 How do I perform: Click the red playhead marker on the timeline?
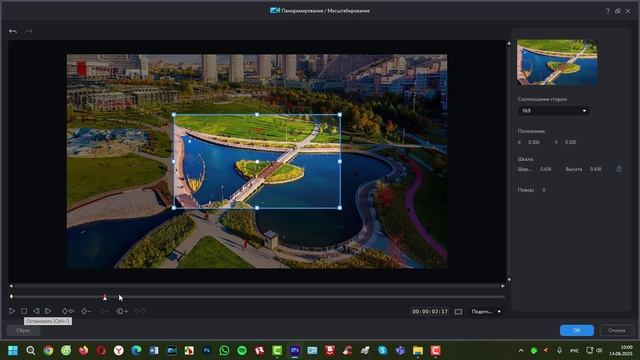[x=105, y=298]
